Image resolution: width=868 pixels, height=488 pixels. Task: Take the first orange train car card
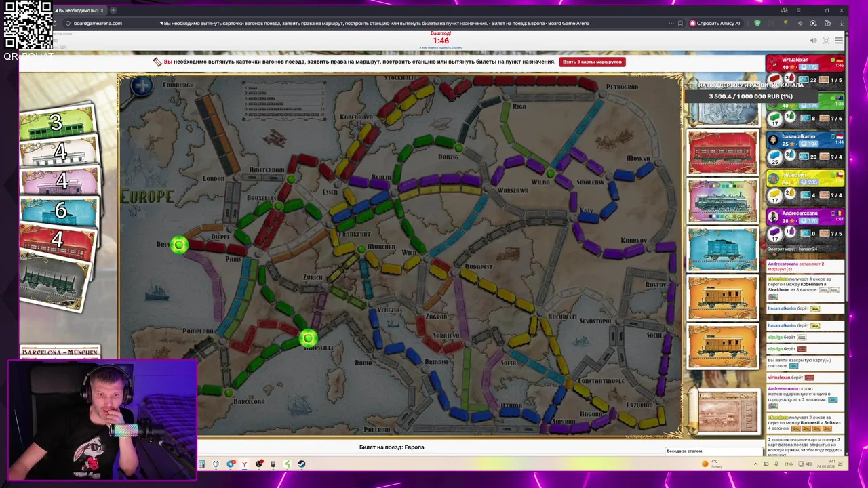(x=723, y=298)
